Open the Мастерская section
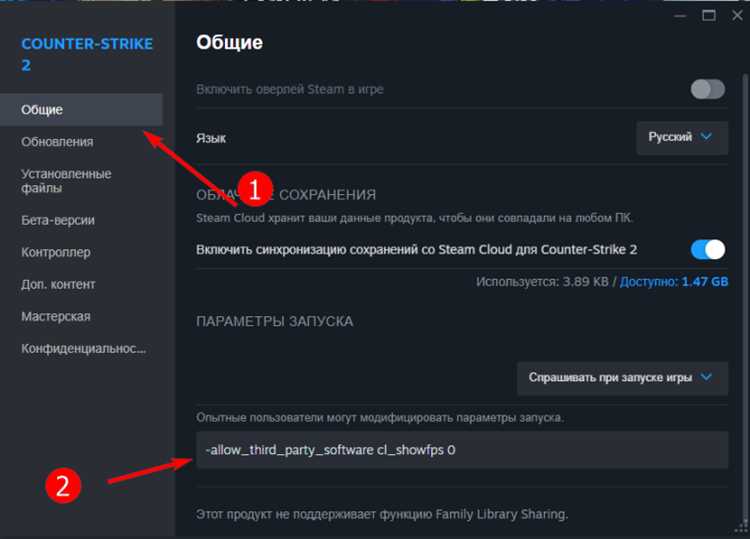 [55, 317]
